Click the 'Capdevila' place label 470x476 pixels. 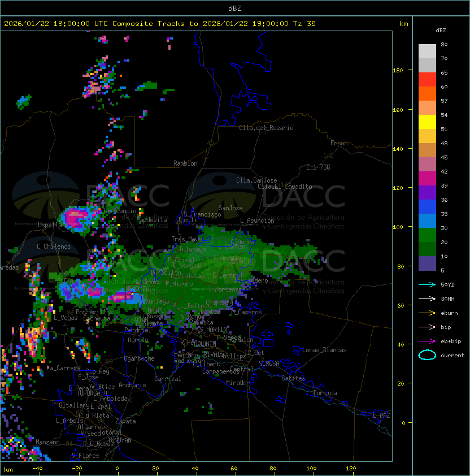[x=151, y=220]
